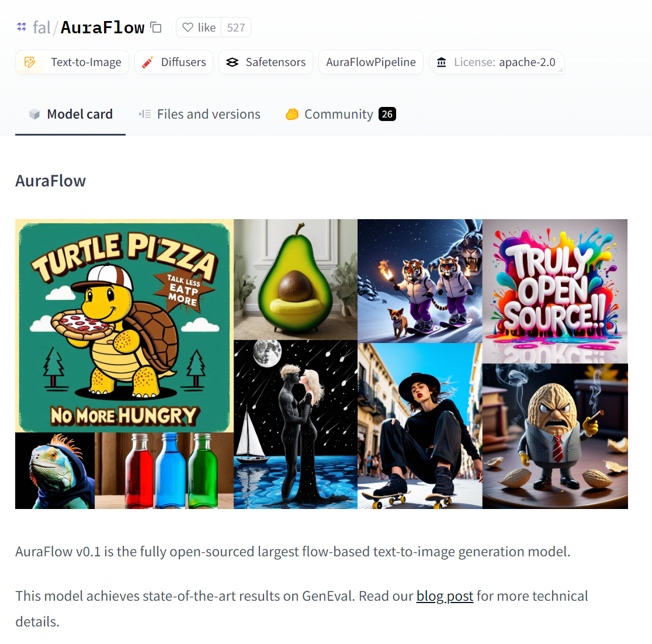Image resolution: width=652 pixels, height=644 pixels.
Task: Click the Text-to-Image tag icon
Action: 30,62
